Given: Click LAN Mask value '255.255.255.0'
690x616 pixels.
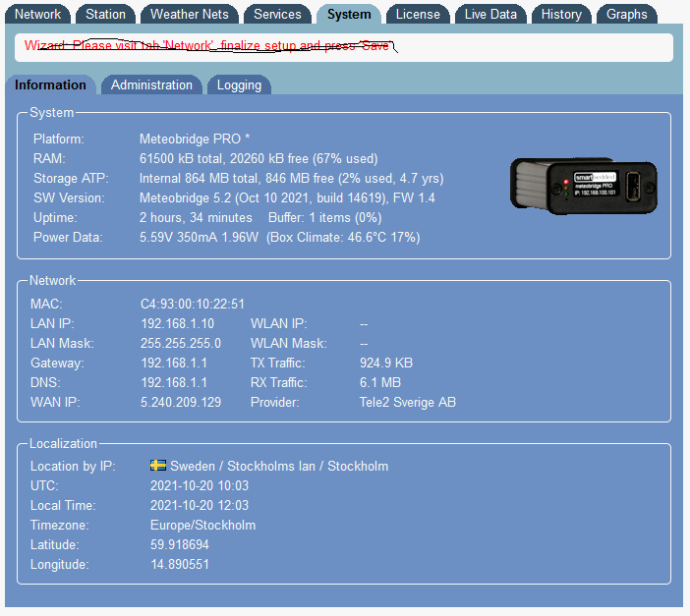Looking at the screenshot, I should point(181,343).
